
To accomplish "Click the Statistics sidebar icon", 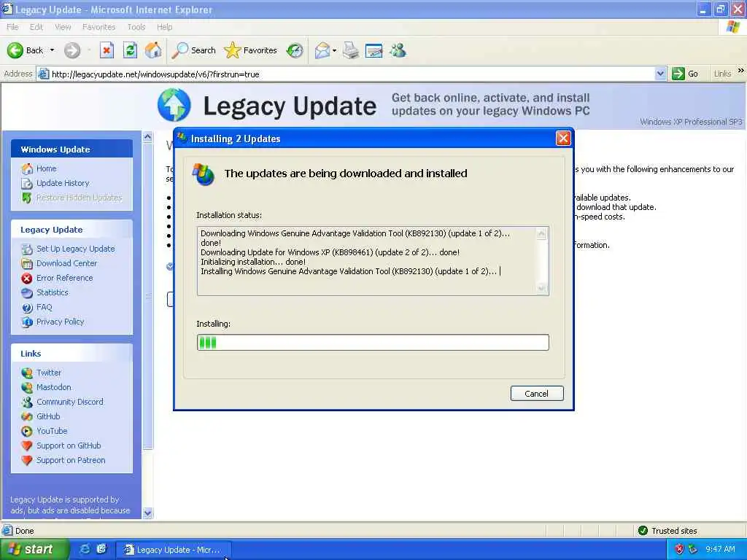I will pos(27,293).
